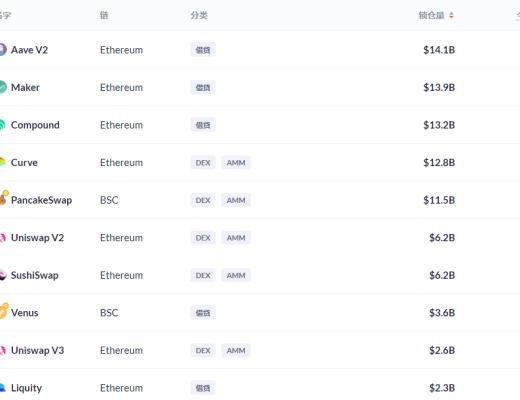The image size is (520, 400).
Task: Click the DEX tag in PancakeSwap row
Action: click(203, 200)
